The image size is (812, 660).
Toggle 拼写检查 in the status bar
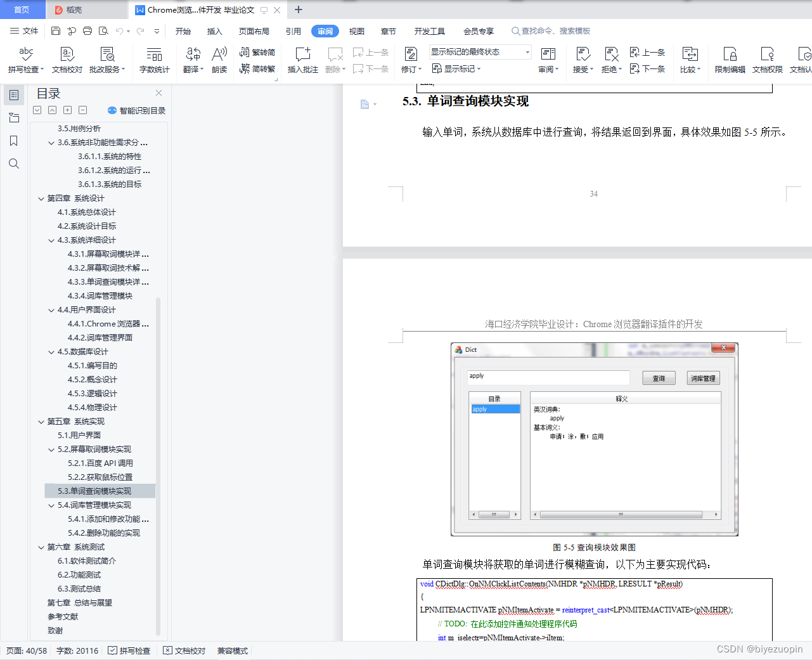[x=129, y=650]
